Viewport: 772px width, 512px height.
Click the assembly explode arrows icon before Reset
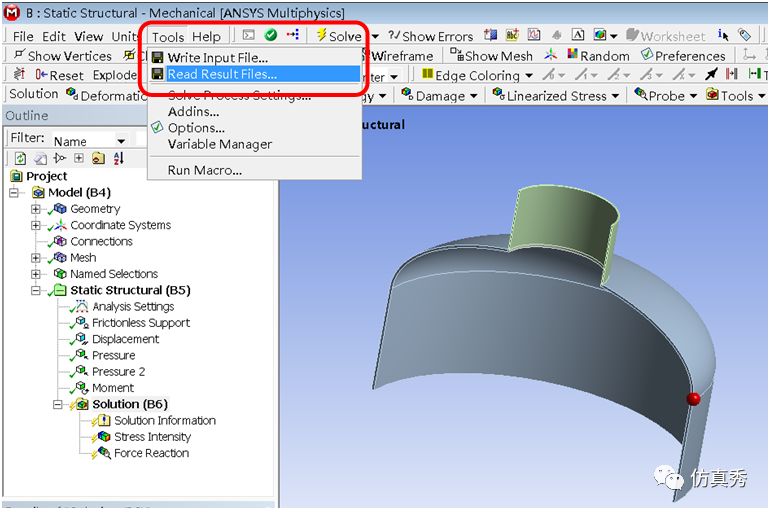[x=19, y=74]
